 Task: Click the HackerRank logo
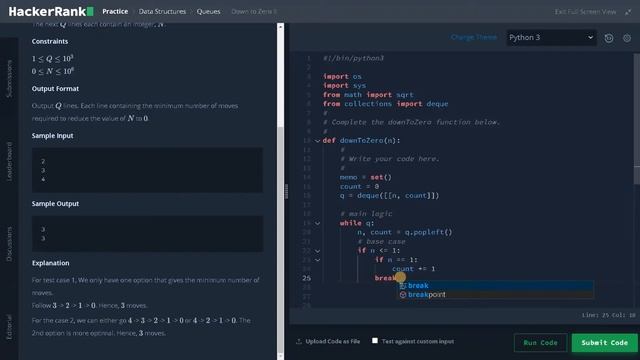click(x=51, y=11)
